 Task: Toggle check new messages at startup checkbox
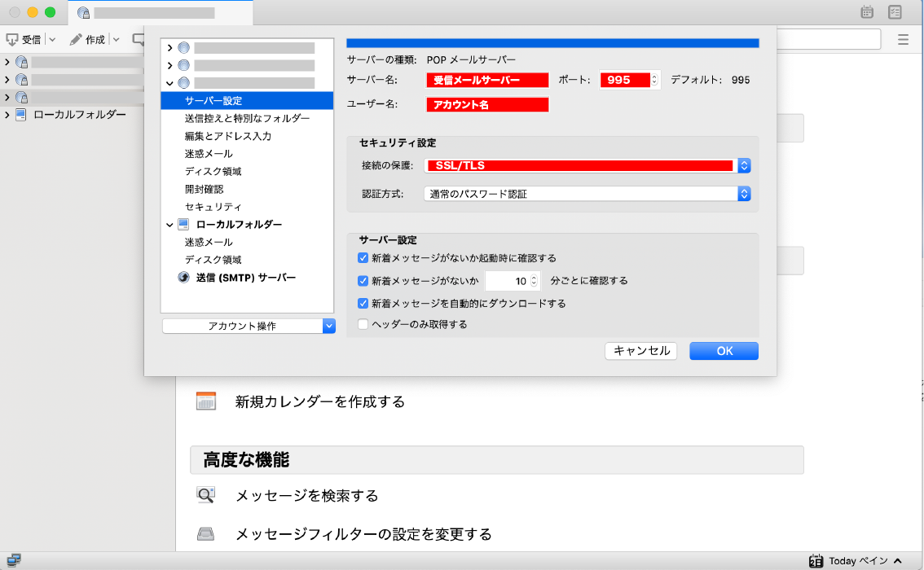pos(363,258)
